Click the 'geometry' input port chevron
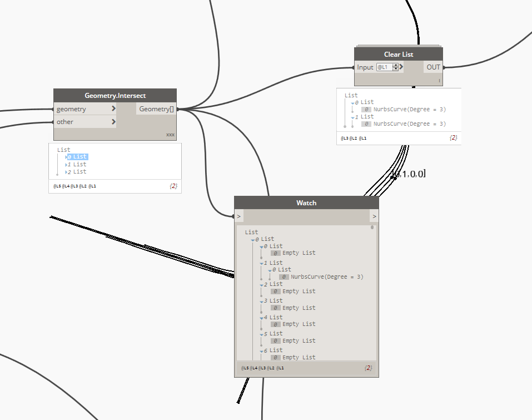Image resolution: width=532 pixels, height=420 pixels. point(113,109)
